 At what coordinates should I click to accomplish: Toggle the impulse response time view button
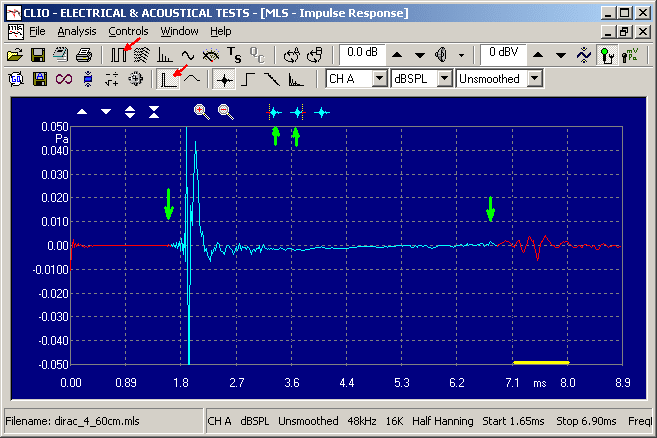tap(170, 78)
